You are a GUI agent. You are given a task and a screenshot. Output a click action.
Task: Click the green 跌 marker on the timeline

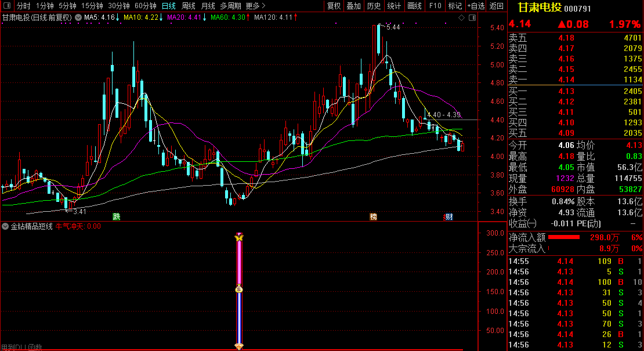point(117,217)
